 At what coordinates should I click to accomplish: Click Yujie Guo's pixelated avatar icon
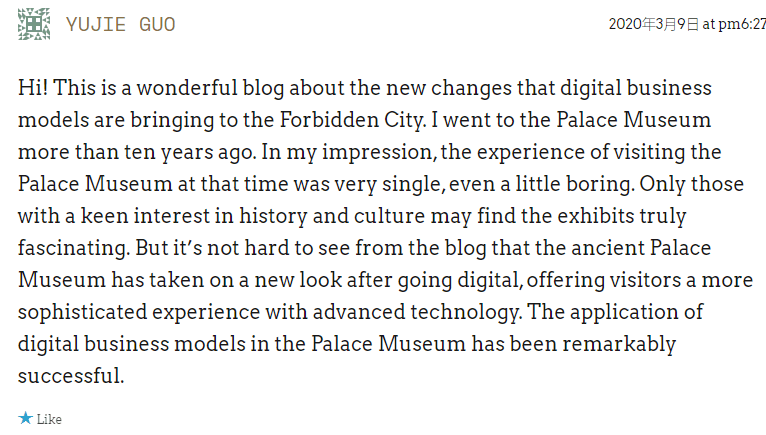pos(34,24)
